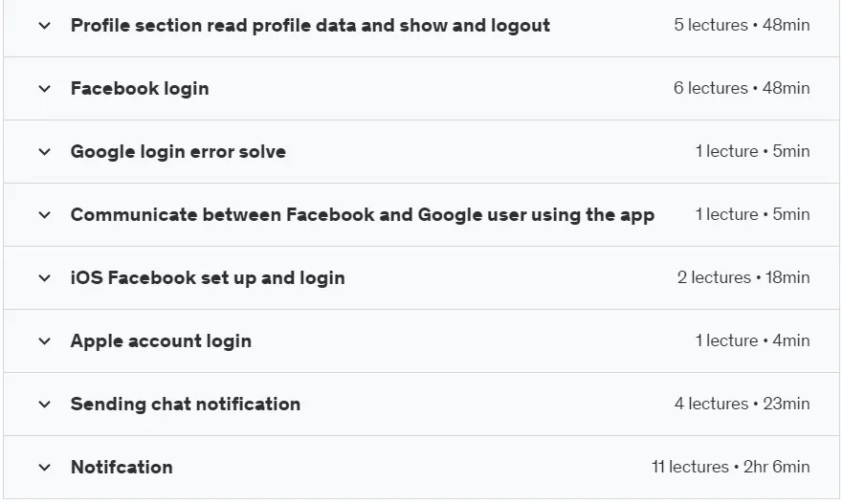Click 4 lectures 23min summary text
This screenshot has height=504, width=843.
743,404
